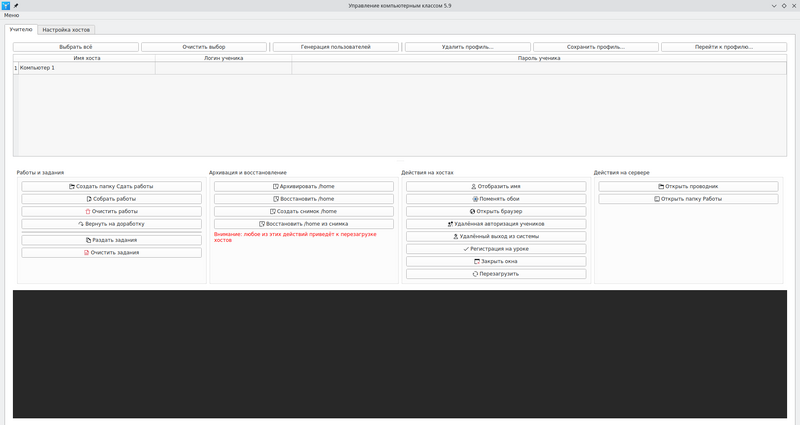
Task: Click the 'Выбрать всё' button
Action: click(x=75, y=47)
